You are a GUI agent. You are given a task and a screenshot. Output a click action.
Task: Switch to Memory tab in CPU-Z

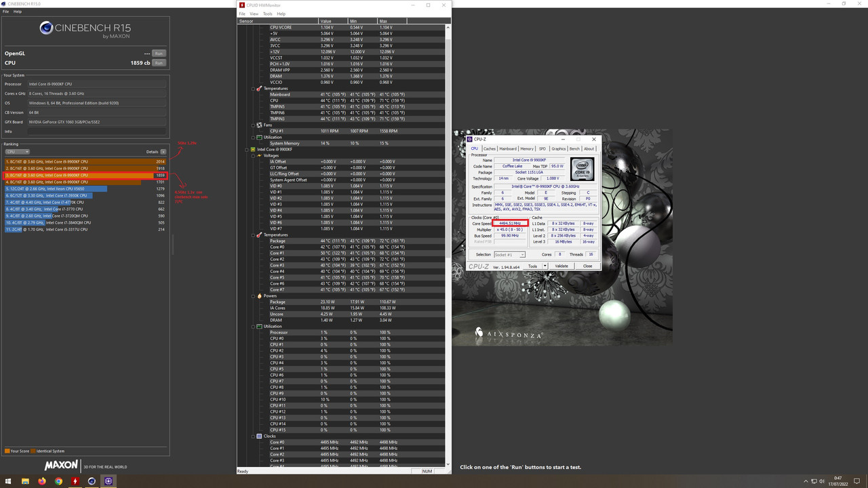coord(527,148)
